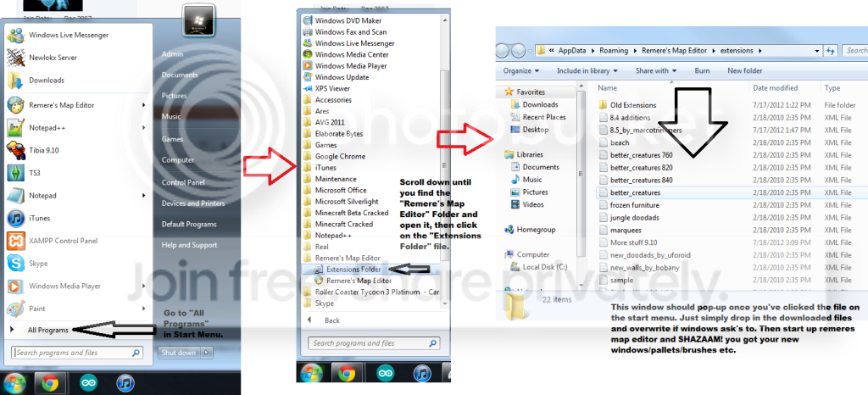Image resolution: width=868 pixels, height=395 pixels.
Task: Click the Extensions Folder shortcut
Action: click(x=355, y=270)
